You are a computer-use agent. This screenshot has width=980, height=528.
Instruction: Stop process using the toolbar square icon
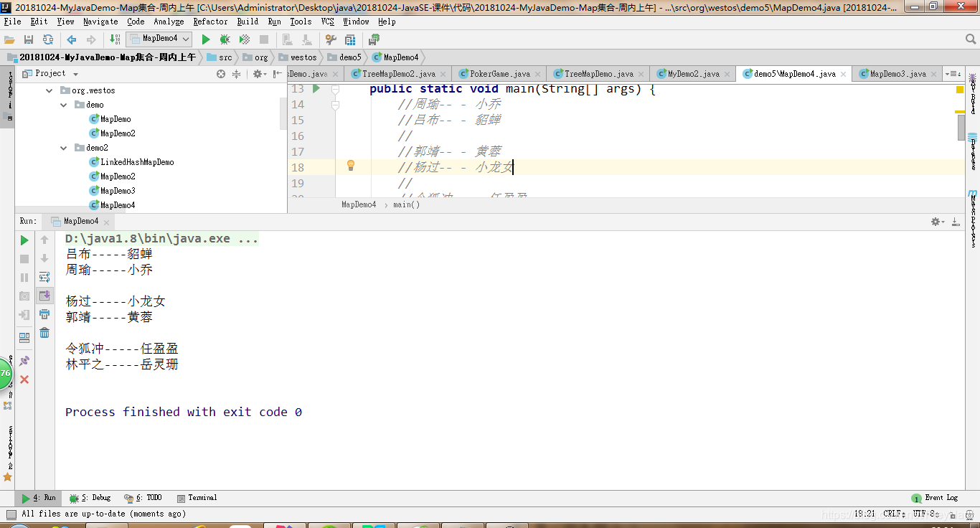pyautogui.click(x=264, y=39)
